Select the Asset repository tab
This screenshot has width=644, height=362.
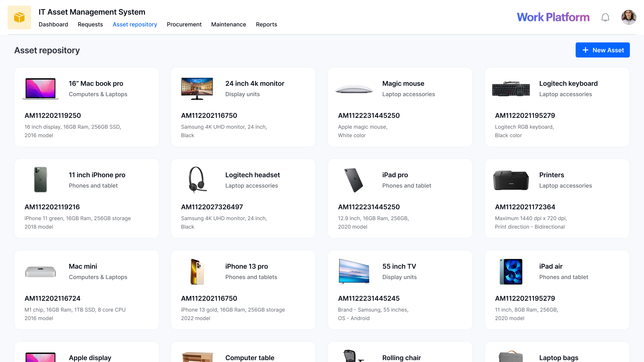pos(135,25)
